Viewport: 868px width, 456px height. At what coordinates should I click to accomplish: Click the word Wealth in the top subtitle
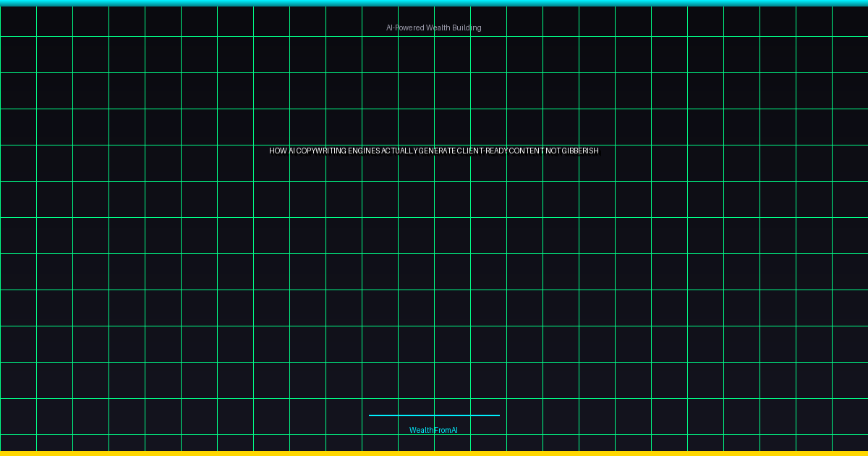(x=438, y=28)
